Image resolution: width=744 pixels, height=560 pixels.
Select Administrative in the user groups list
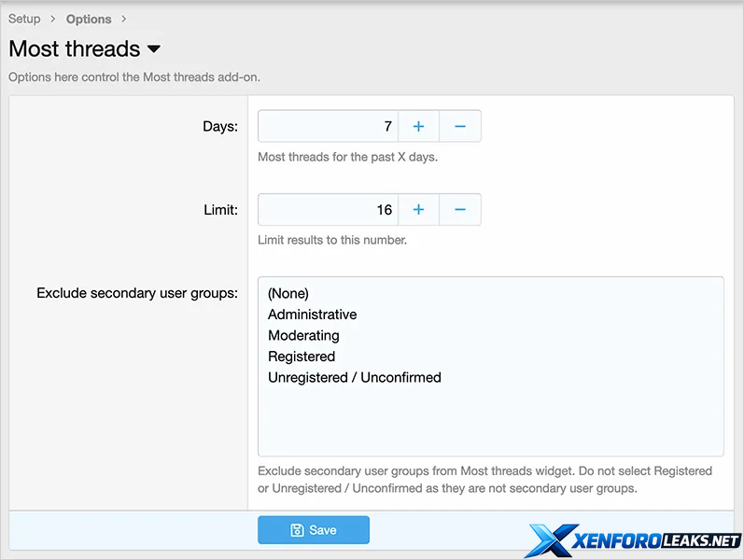(312, 315)
